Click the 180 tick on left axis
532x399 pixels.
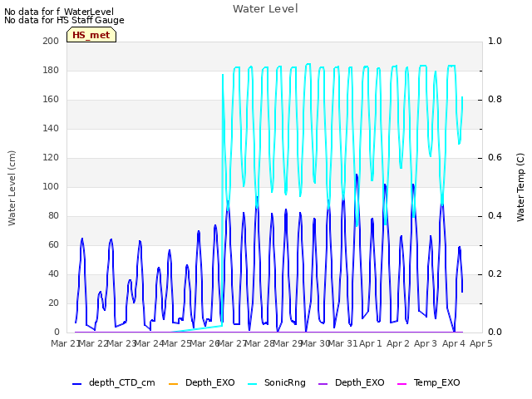click(x=51, y=70)
